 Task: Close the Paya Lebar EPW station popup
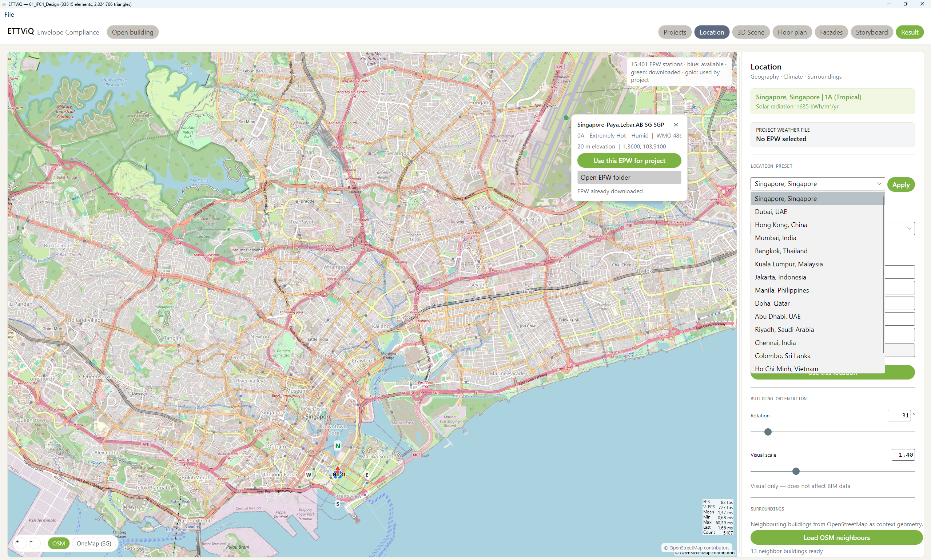[x=676, y=124]
